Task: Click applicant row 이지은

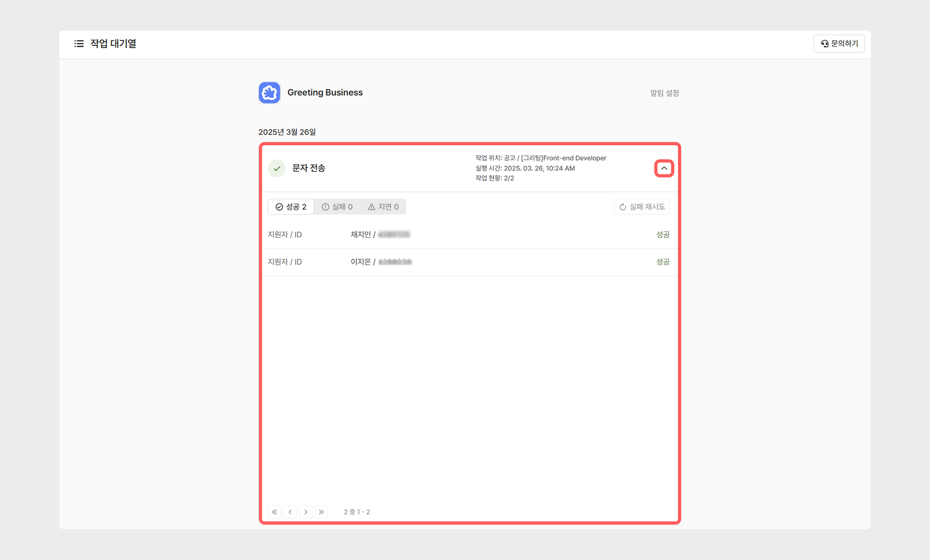Action: click(361, 262)
